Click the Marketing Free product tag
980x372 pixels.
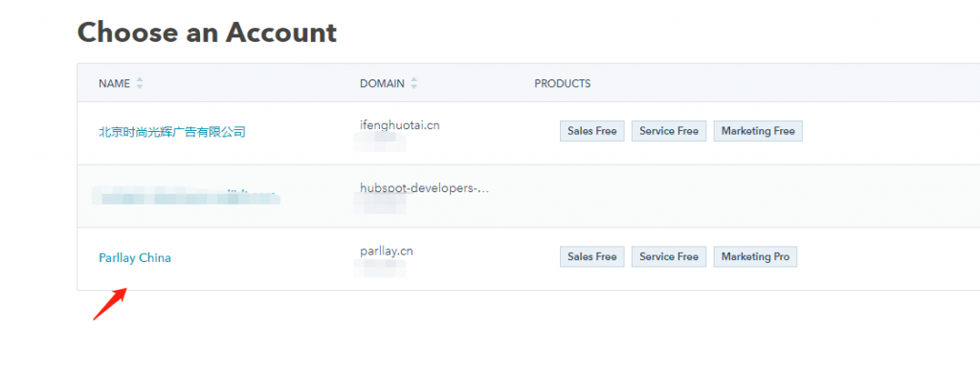(x=758, y=131)
